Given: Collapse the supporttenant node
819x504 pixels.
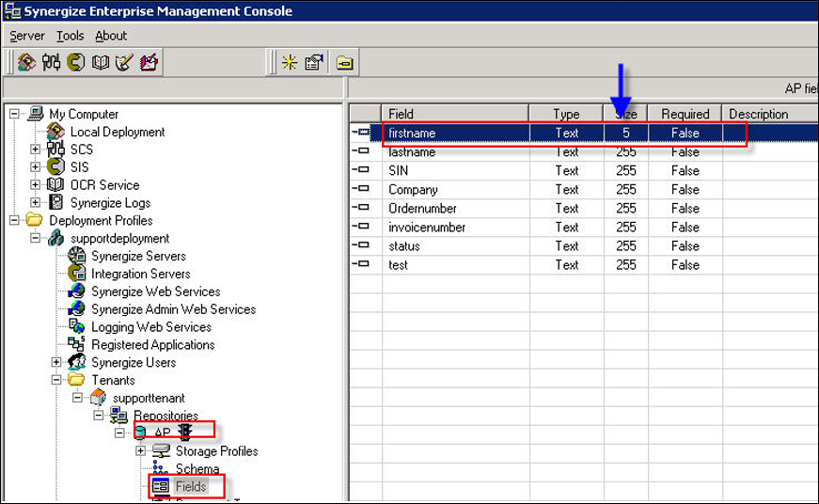Looking at the screenshot, I should tap(77, 398).
